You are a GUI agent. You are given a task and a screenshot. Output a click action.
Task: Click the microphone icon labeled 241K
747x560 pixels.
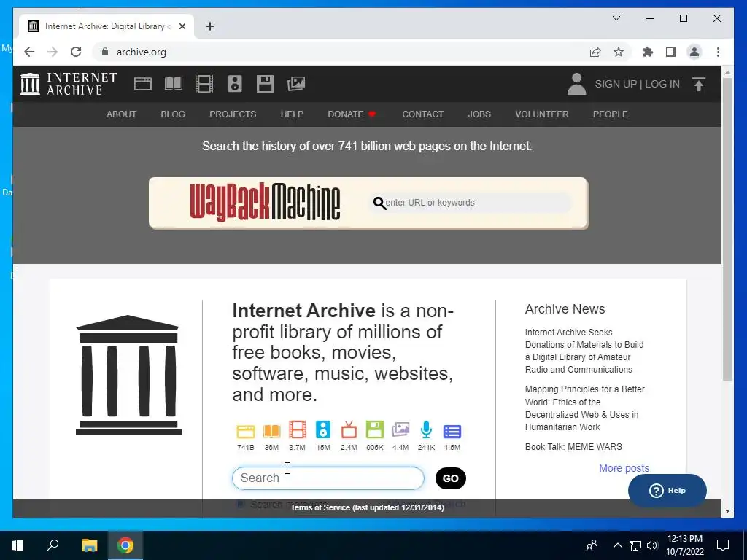click(x=426, y=429)
